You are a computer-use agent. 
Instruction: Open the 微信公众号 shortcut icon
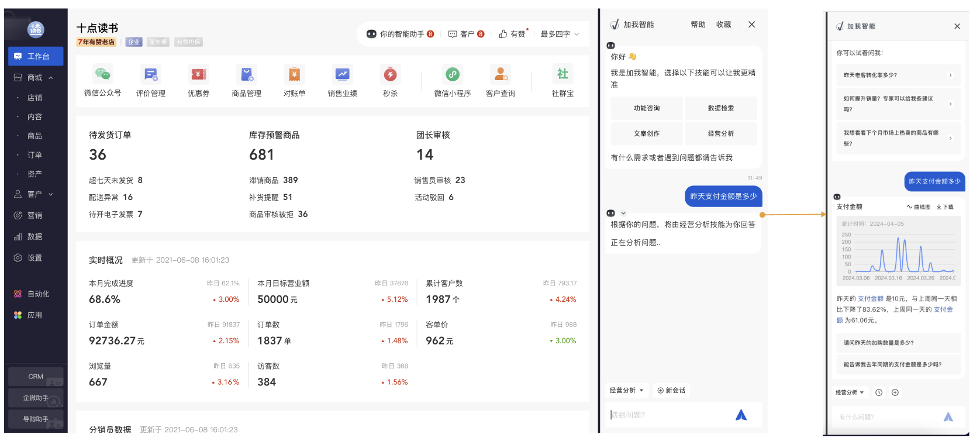[x=102, y=74]
